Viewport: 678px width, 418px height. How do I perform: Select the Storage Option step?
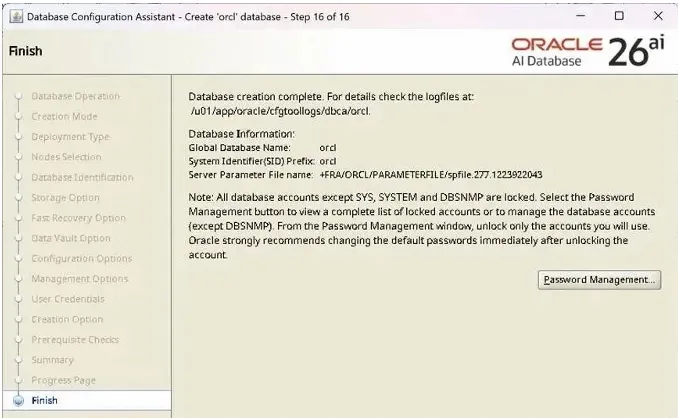[65, 198]
